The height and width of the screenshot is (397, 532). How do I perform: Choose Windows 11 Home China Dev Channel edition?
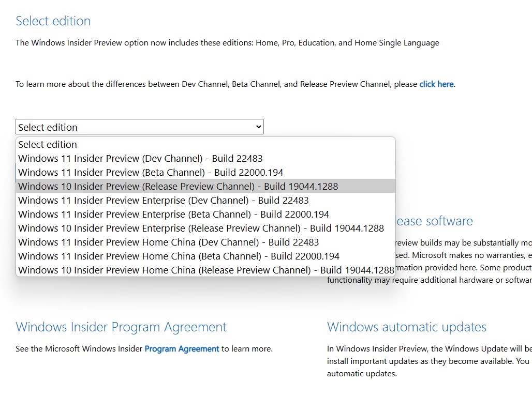coord(168,242)
